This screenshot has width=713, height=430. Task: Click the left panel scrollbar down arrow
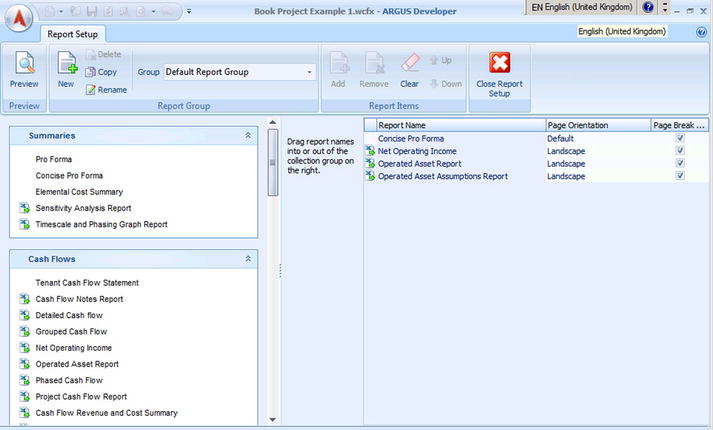pos(272,420)
